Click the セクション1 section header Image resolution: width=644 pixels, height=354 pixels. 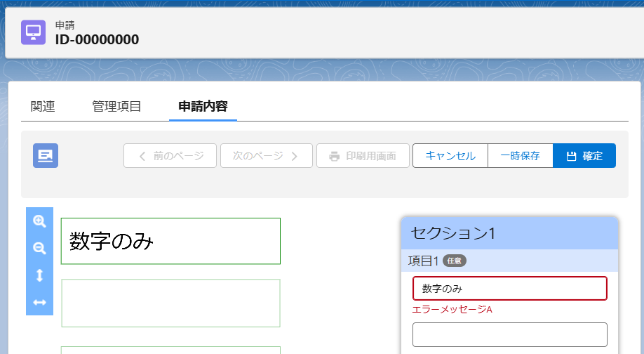(510, 233)
